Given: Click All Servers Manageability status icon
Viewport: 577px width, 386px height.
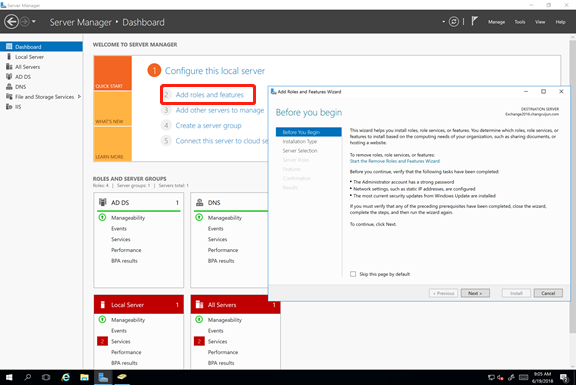Looking at the screenshot, I should pyautogui.click(x=199, y=319).
